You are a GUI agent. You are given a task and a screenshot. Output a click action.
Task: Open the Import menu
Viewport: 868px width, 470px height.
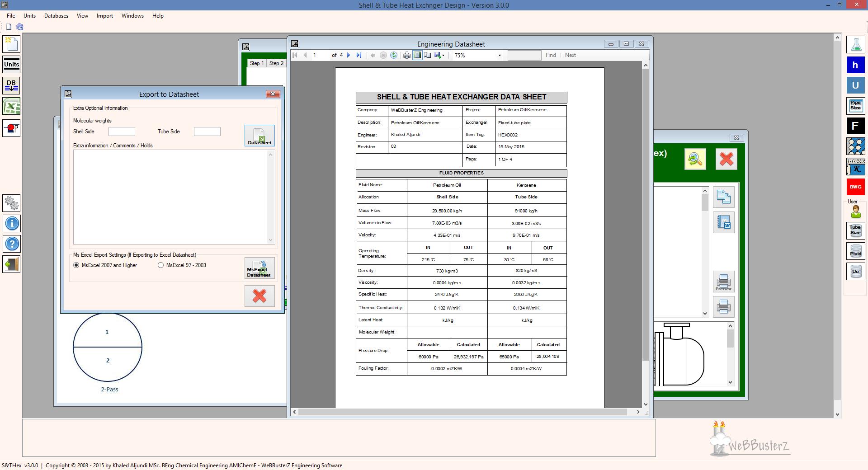click(104, 16)
